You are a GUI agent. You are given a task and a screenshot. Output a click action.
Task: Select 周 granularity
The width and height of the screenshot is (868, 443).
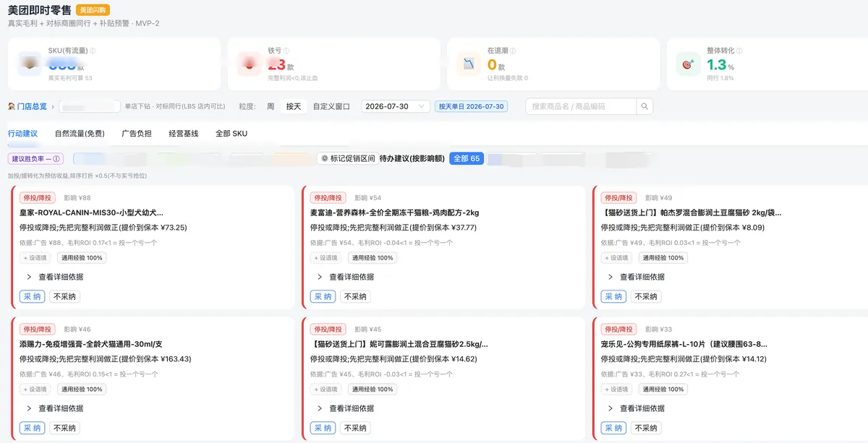tap(271, 106)
